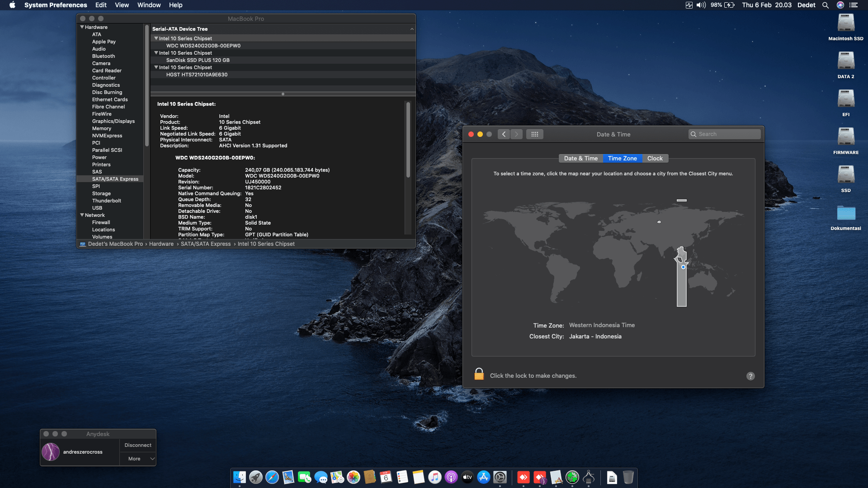
Task: Collapse chipset node above HGST HTS721010A9E630
Action: click(x=156, y=67)
